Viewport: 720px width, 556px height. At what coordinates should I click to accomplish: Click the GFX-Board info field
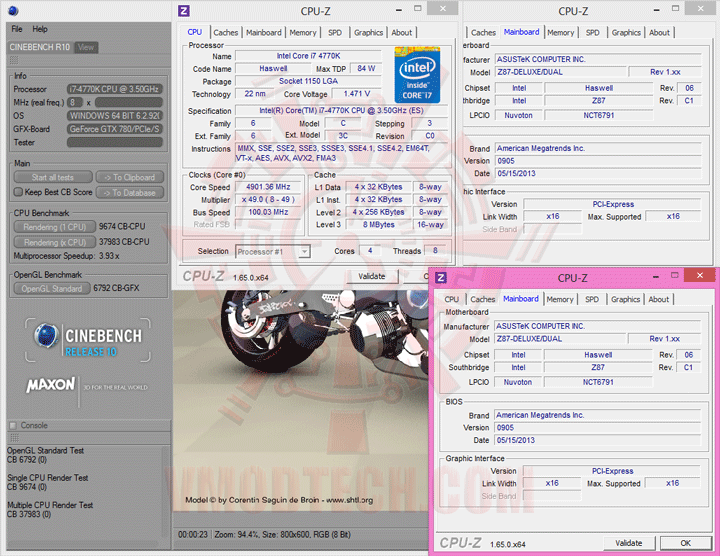tap(115, 129)
